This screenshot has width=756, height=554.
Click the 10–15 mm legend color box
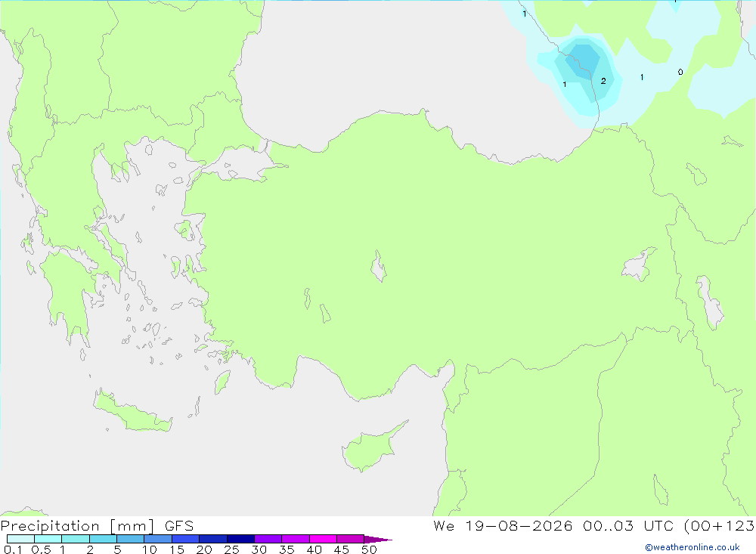tap(158, 539)
